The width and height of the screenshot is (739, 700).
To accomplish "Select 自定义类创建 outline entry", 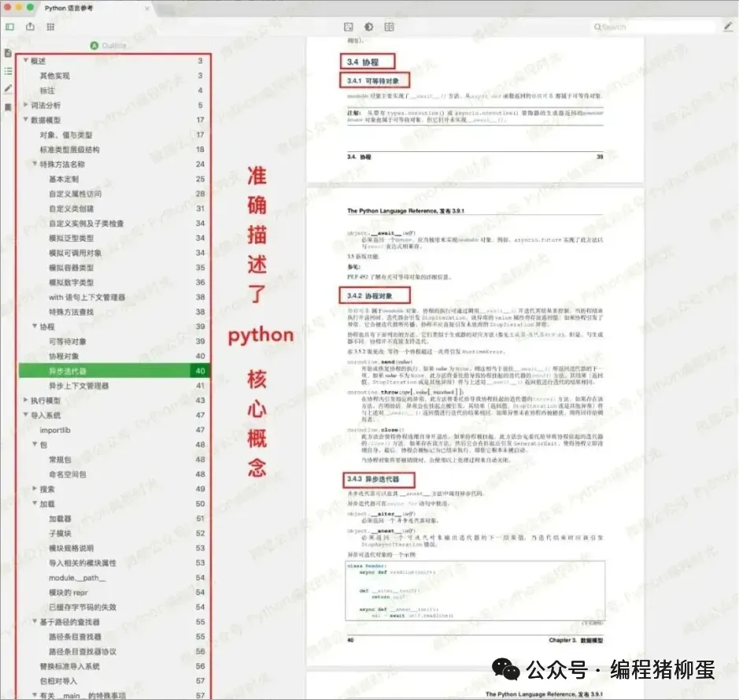I will [71, 209].
